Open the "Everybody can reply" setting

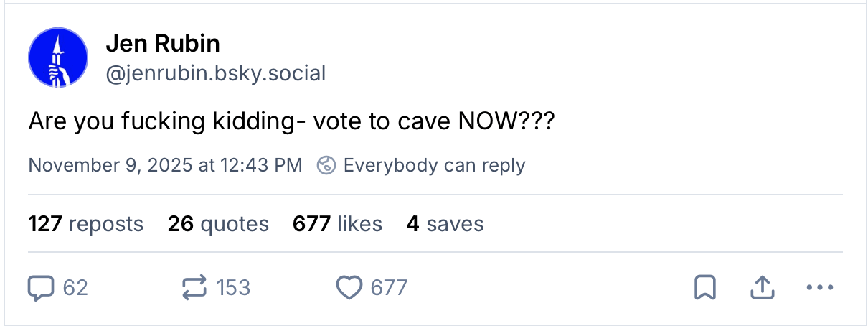[434, 165]
